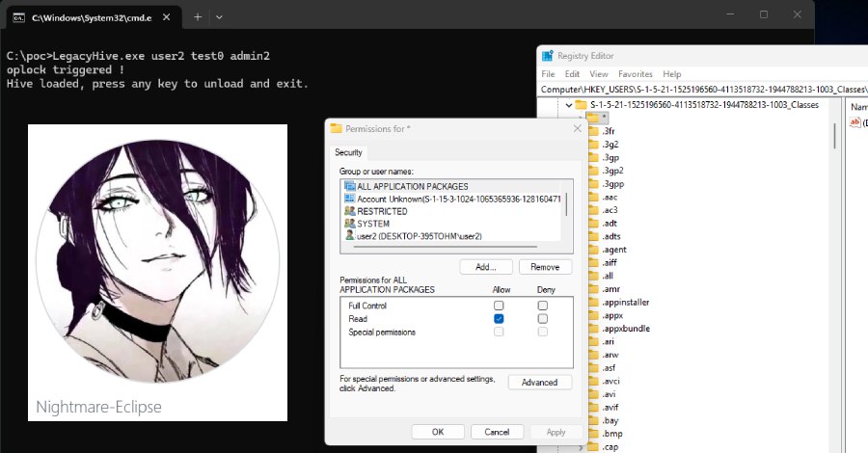This screenshot has height=453, width=868.
Task: Select the .bmp registry key
Action: [611, 434]
